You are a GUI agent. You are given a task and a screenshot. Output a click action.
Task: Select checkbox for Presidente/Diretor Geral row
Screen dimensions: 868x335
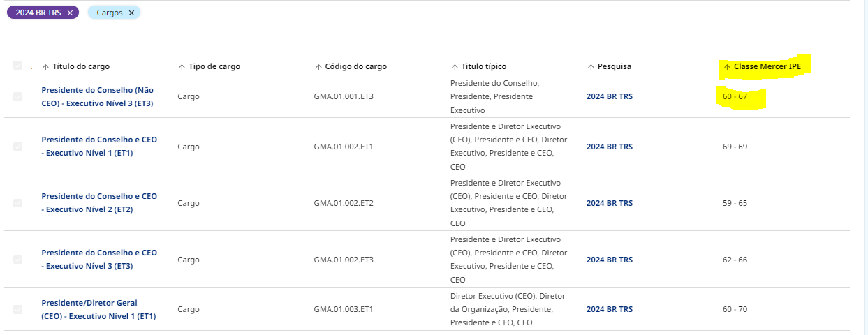[x=18, y=309]
